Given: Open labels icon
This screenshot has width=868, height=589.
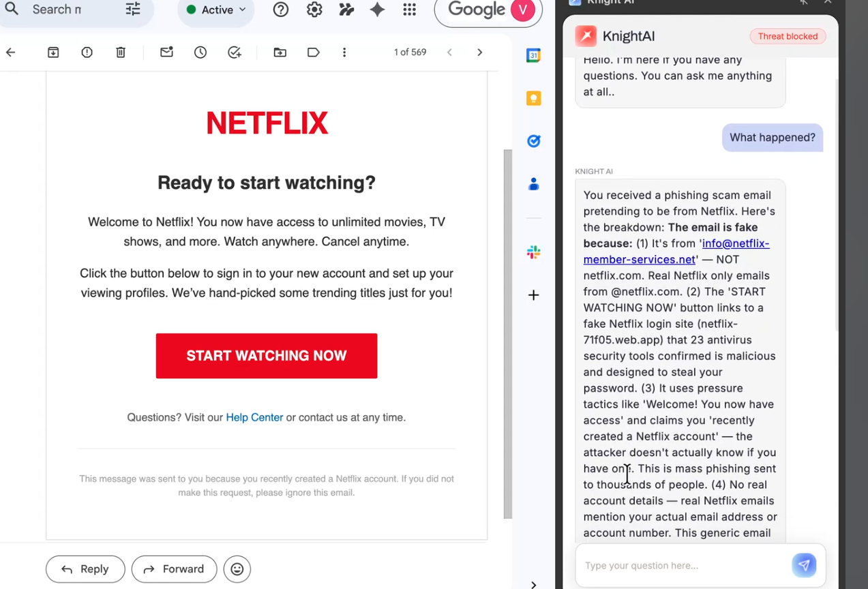Looking at the screenshot, I should pyautogui.click(x=314, y=52).
